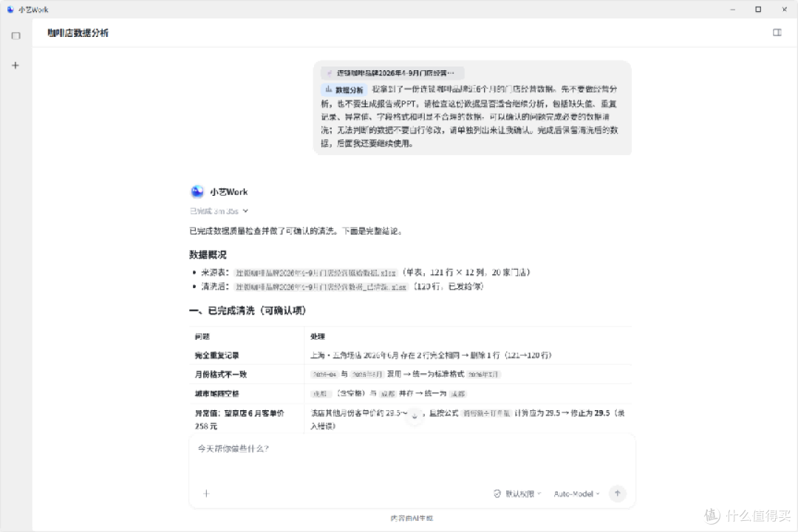Maximize the 小艺Work window
Image resolution: width=798 pixels, height=532 pixels.
pyautogui.click(x=758, y=9)
